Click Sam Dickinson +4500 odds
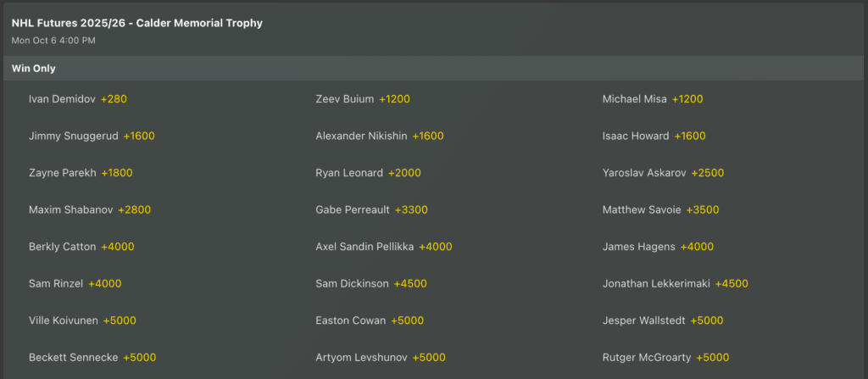The height and width of the screenshot is (379, 868). tap(410, 283)
